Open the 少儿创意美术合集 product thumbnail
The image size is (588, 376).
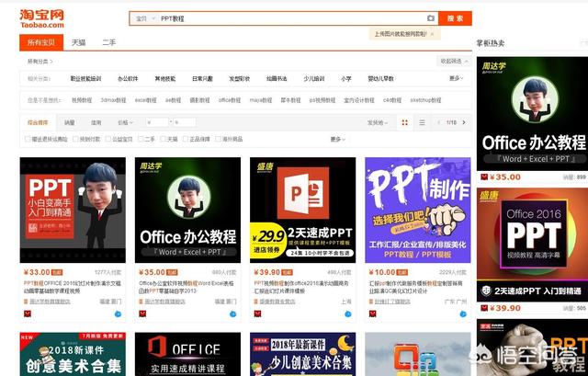[x=302, y=354]
